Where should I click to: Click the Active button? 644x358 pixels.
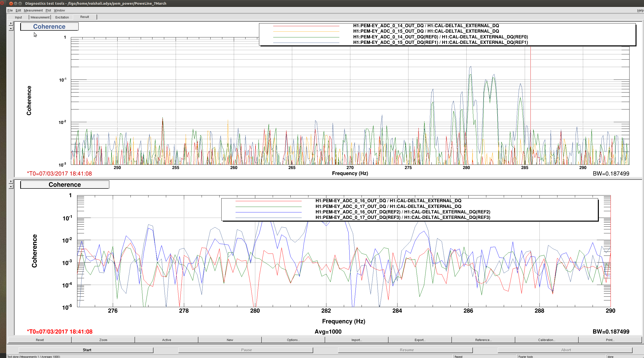[166, 340]
